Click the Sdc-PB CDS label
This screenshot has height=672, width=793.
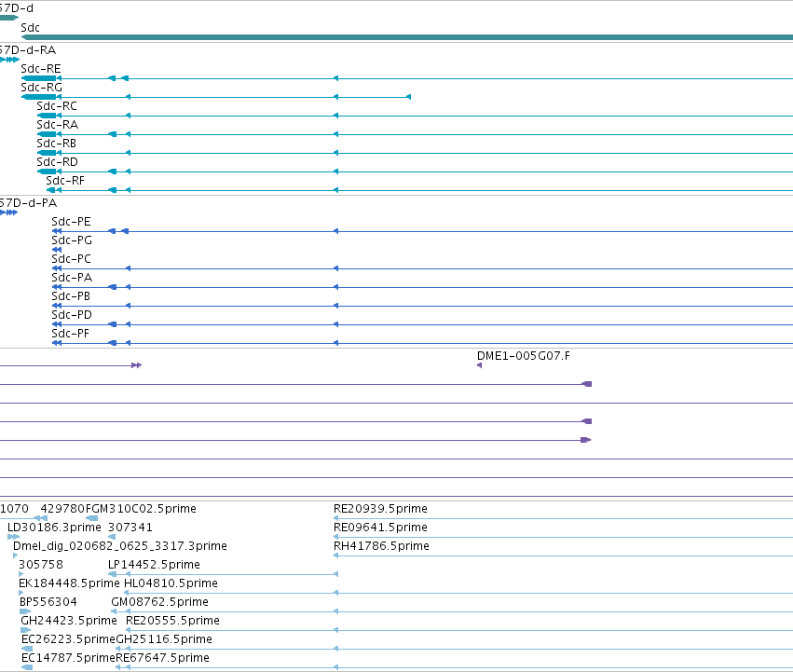click(71, 296)
